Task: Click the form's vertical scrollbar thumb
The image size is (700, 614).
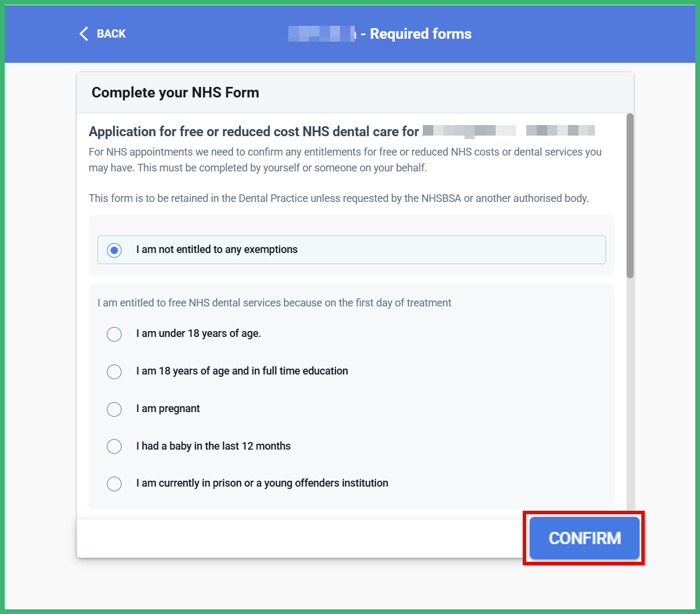Action: [x=630, y=196]
